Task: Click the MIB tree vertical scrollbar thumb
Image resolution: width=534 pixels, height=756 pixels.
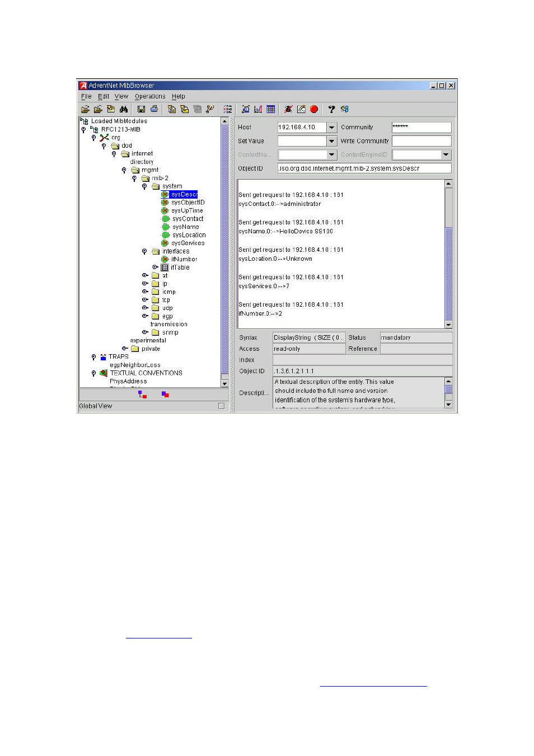Action: click(225, 248)
